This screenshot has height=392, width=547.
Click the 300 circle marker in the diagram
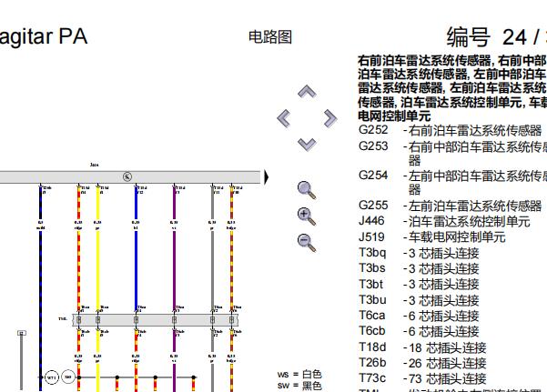68,377
